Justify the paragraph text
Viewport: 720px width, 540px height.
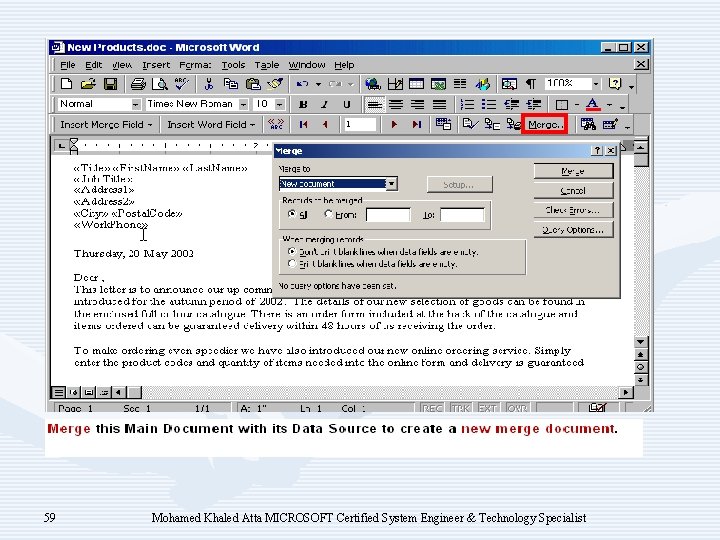point(439,105)
